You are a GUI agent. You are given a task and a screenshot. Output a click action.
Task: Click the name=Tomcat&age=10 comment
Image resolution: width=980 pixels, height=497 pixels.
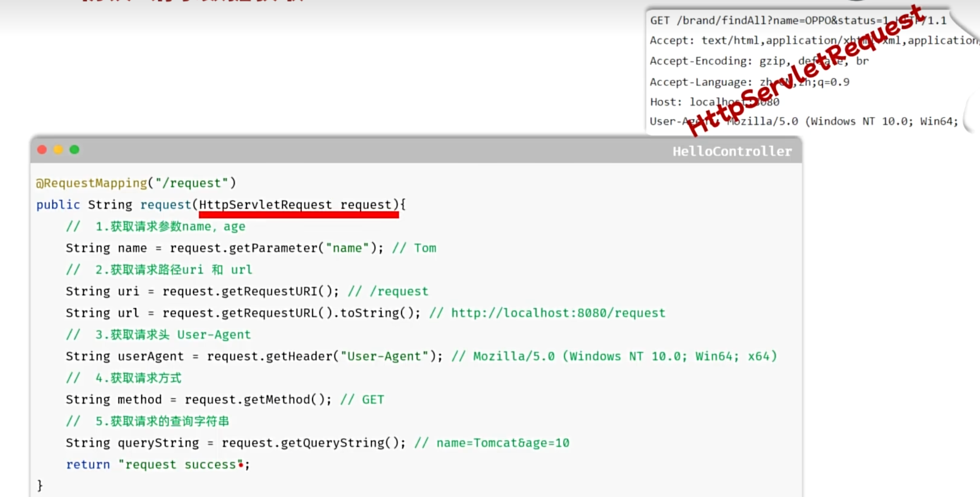click(x=502, y=443)
